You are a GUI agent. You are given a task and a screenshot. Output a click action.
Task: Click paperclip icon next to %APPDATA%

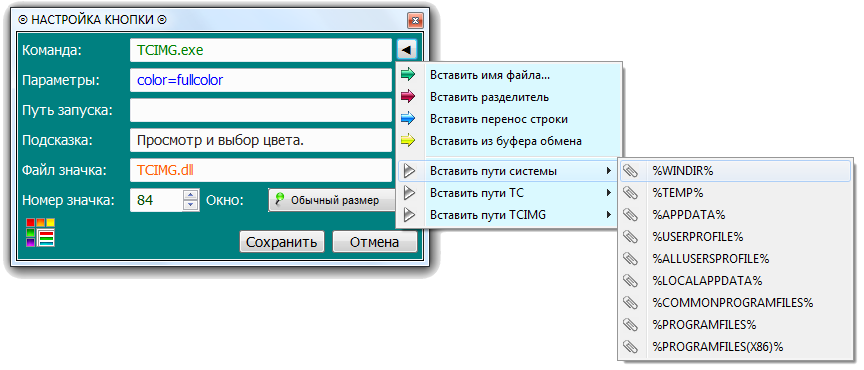tap(630, 215)
